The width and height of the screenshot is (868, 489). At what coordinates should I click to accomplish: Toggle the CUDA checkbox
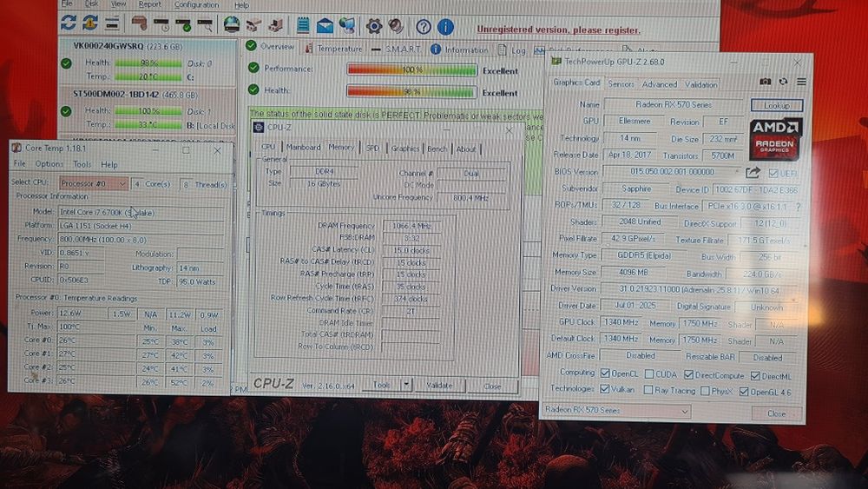click(649, 373)
